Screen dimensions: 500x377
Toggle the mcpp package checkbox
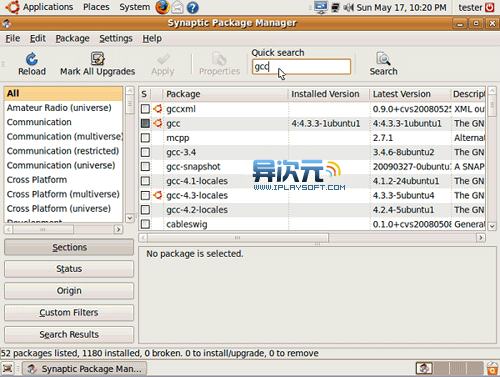pos(145,138)
